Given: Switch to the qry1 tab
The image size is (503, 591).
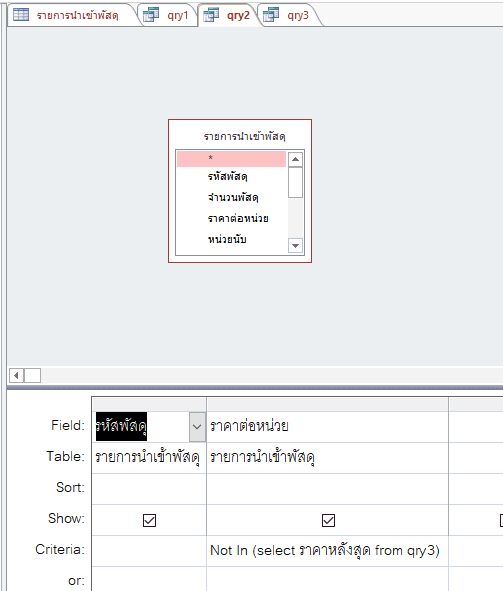Looking at the screenshot, I should [168, 15].
